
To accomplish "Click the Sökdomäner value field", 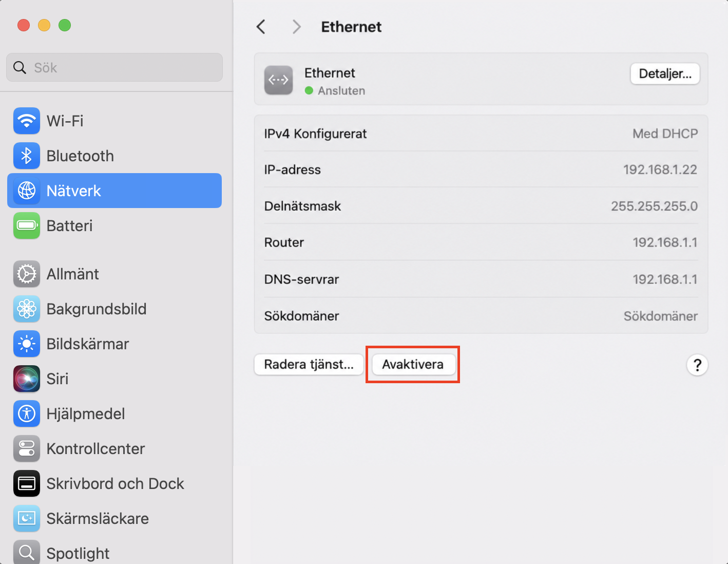I will [x=660, y=316].
